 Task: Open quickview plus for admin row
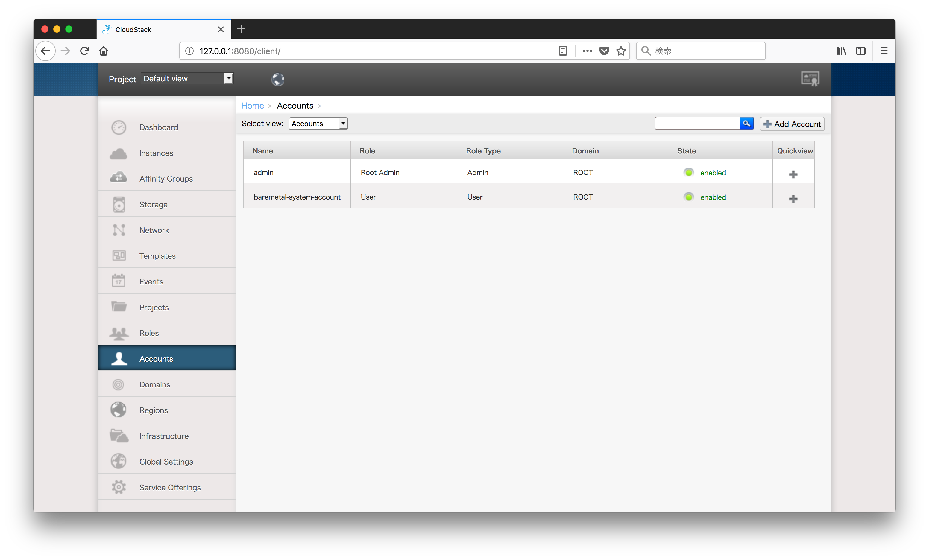coord(793,174)
